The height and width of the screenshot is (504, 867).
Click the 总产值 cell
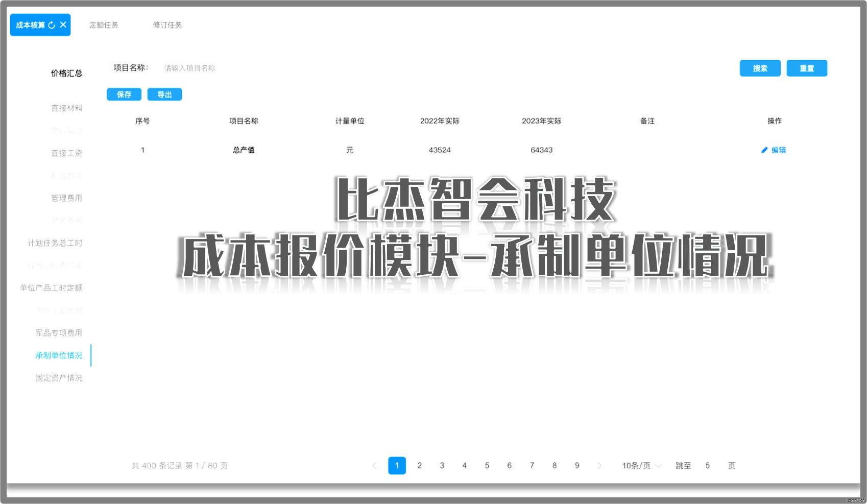244,150
